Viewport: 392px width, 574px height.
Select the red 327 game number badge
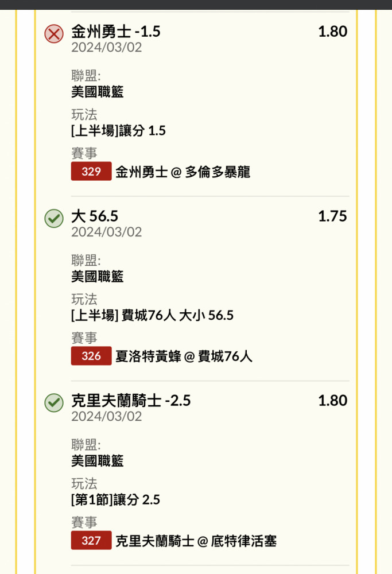[91, 540]
